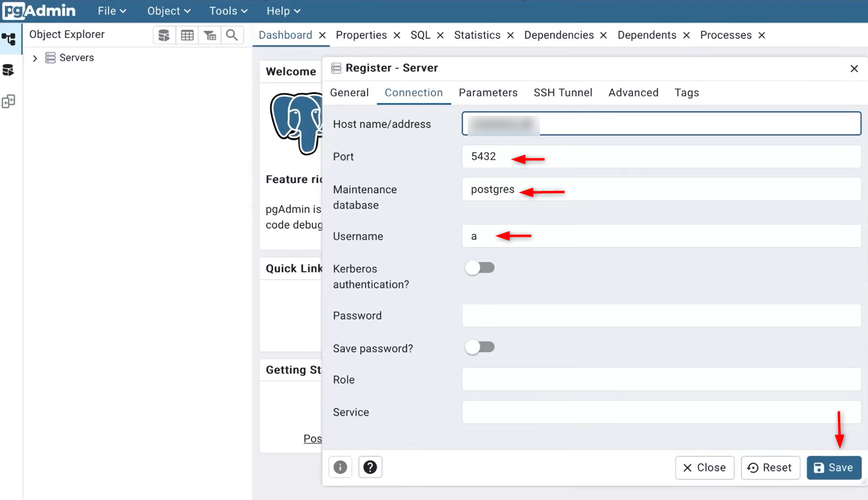Click the Filtered Rows toolbar icon
868x500 pixels.
210,36
